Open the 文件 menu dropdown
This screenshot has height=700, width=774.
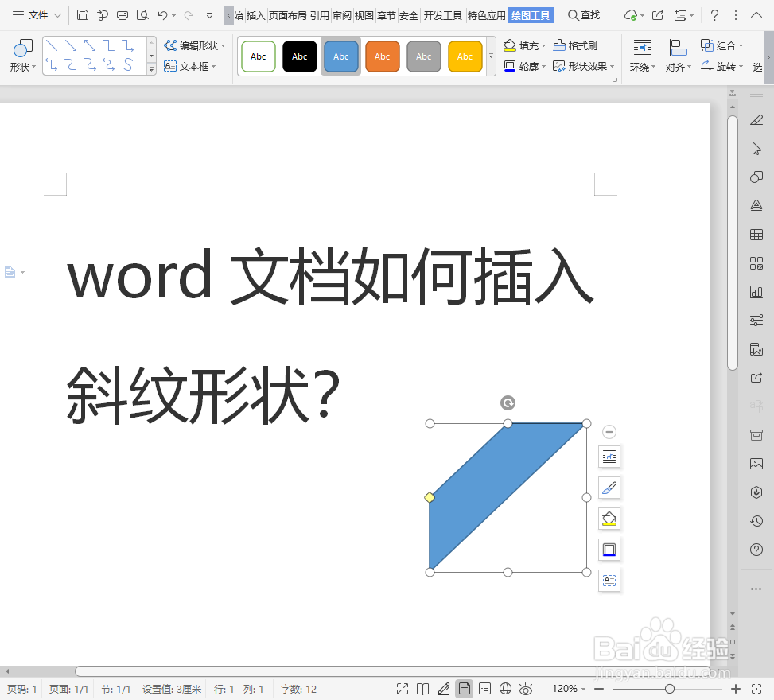tap(37, 15)
